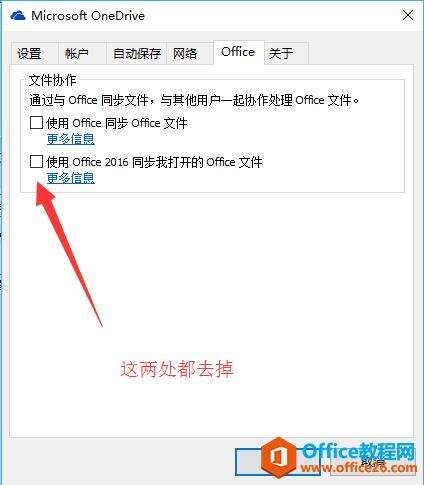Screen dimensions: 424x485
Task: Click the OneDrive cloud icon in title bar
Action: (18, 16)
